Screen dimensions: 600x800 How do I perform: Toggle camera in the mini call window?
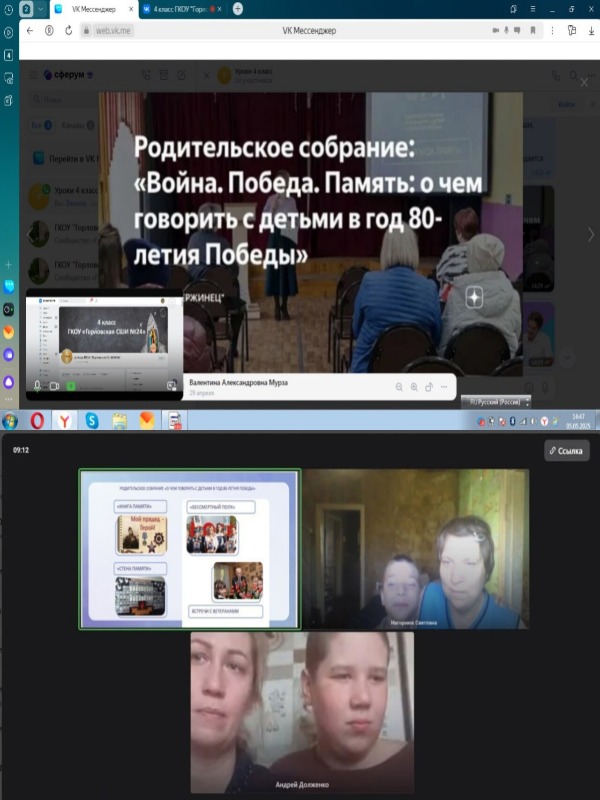coord(54,386)
